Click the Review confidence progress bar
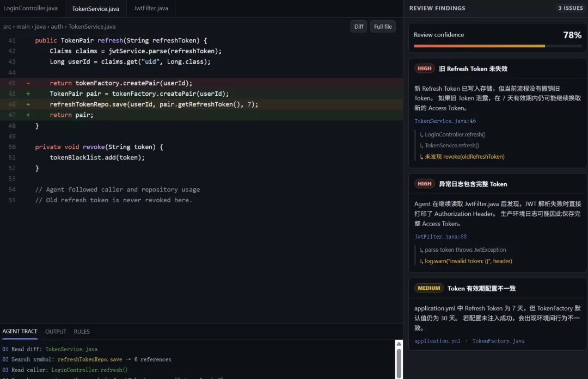 click(498, 46)
